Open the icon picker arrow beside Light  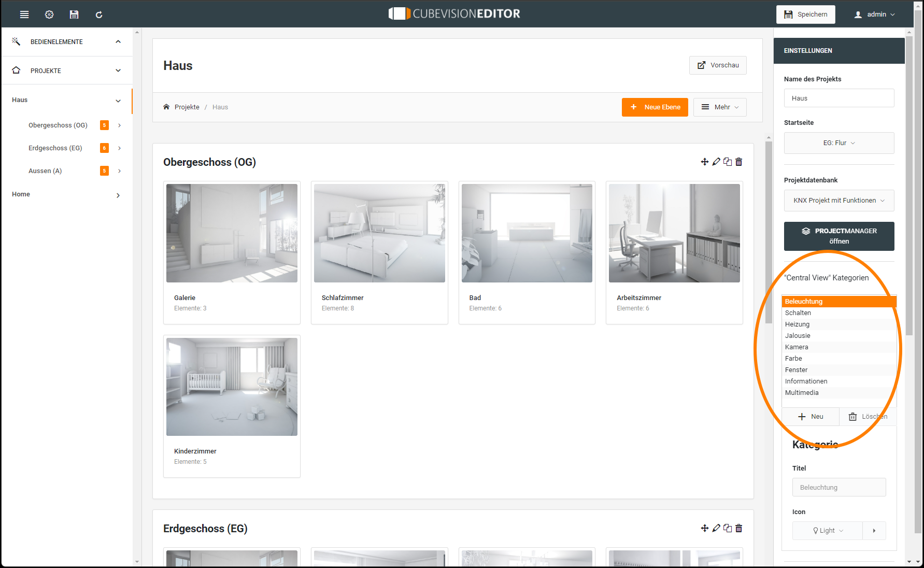(x=874, y=531)
